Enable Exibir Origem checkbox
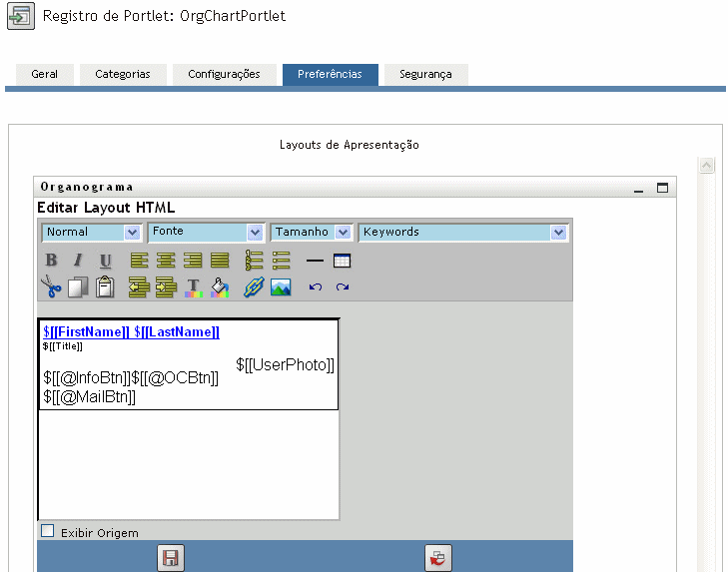Viewport: 728px width, 572px height. (x=47, y=531)
